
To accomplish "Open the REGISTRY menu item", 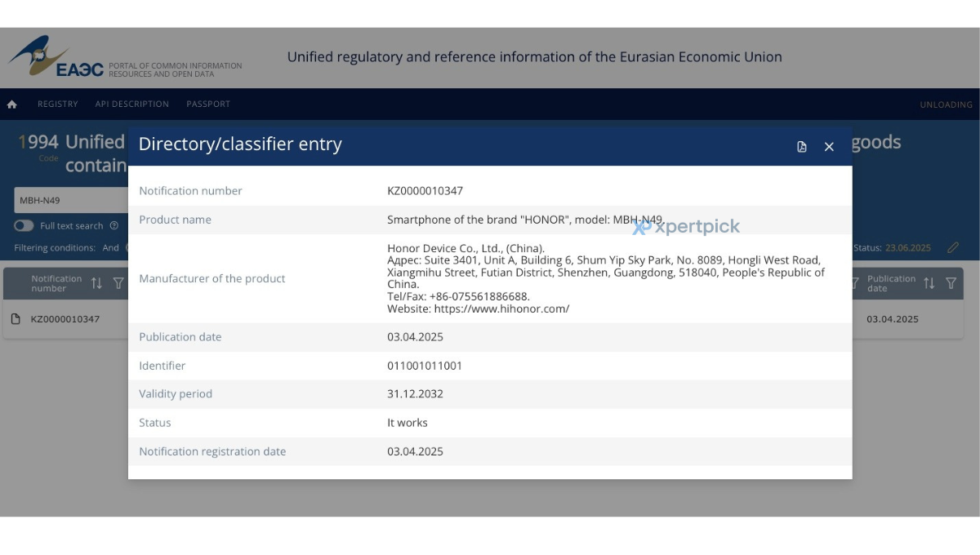I will tap(58, 104).
